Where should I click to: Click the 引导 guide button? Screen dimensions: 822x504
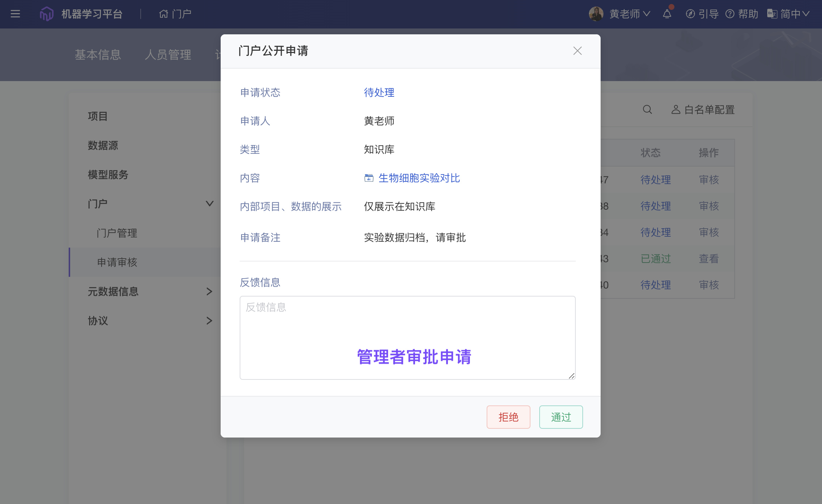(702, 14)
